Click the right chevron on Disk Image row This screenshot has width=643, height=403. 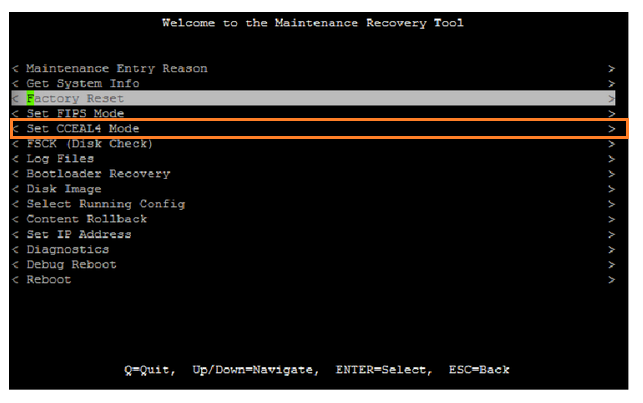click(x=611, y=189)
